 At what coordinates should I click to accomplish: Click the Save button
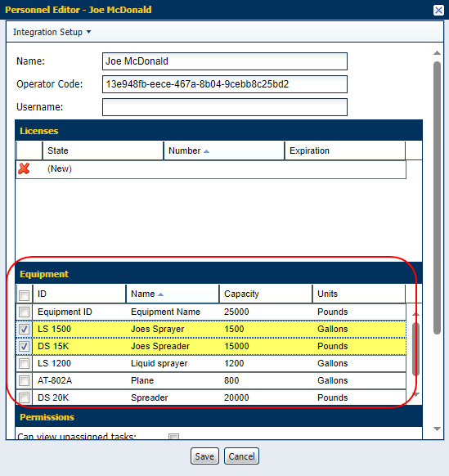coord(204,456)
